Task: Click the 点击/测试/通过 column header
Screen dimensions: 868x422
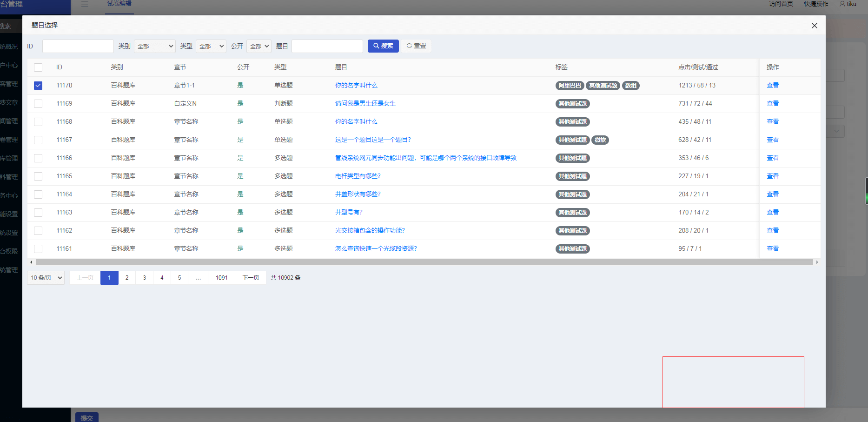Action: click(x=698, y=67)
